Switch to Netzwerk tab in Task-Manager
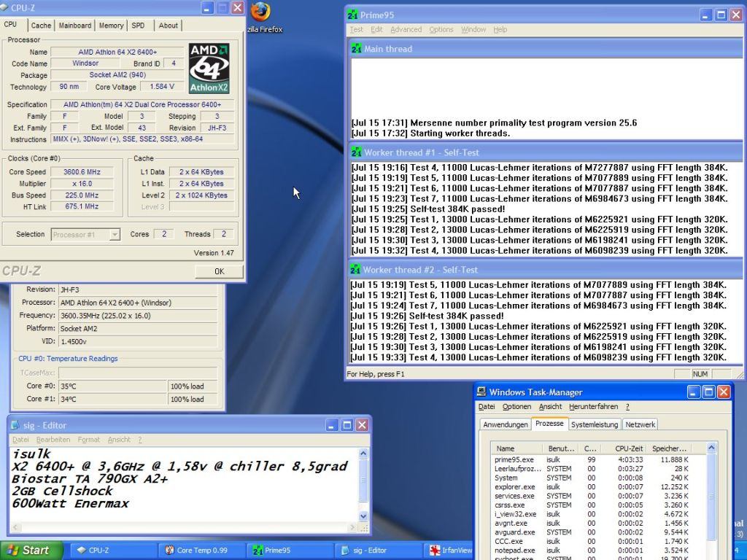Screen dimensions: 747x560 point(640,424)
